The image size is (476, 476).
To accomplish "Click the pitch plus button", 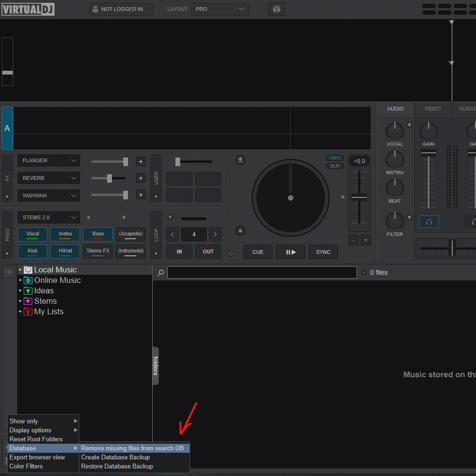I will click(366, 240).
